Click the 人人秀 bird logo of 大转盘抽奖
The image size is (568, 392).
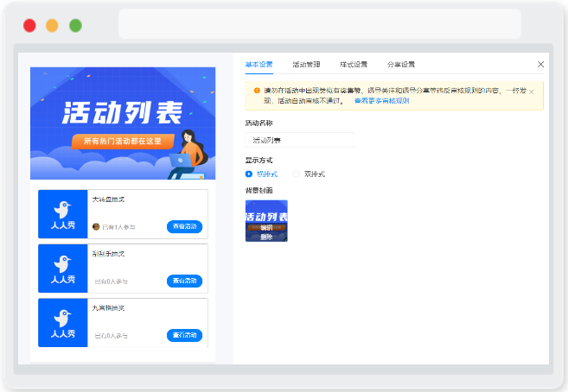pos(62,214)
